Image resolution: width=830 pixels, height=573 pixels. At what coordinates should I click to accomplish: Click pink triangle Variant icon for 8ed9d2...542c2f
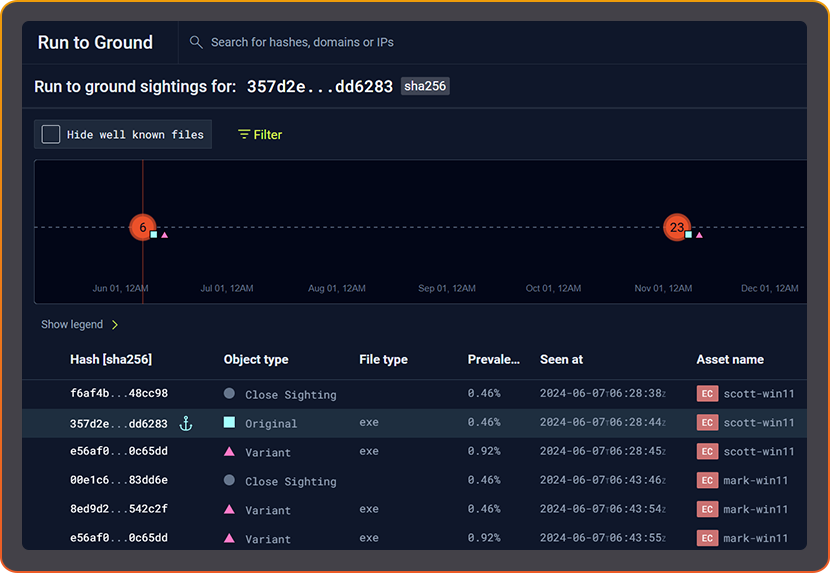tap(230, 510)
